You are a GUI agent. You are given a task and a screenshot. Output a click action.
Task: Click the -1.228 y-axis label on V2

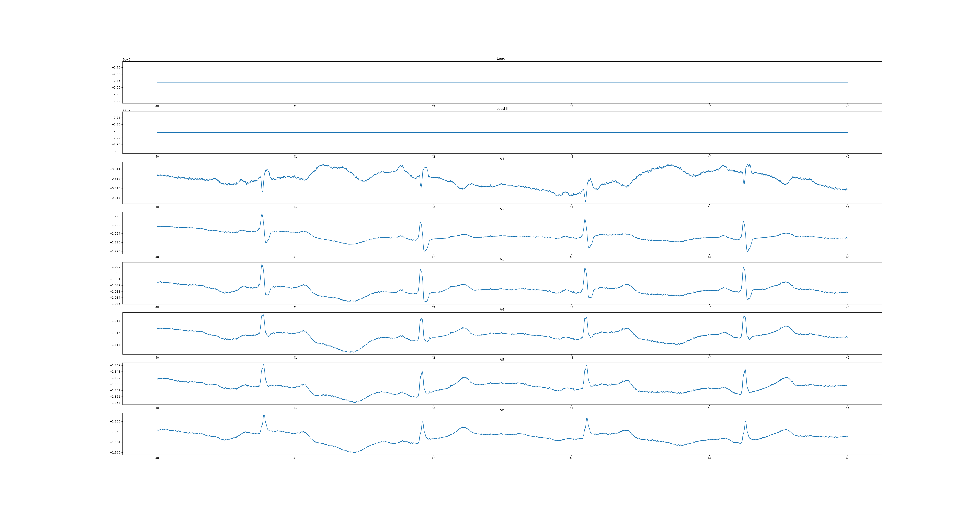coord(115,251)
